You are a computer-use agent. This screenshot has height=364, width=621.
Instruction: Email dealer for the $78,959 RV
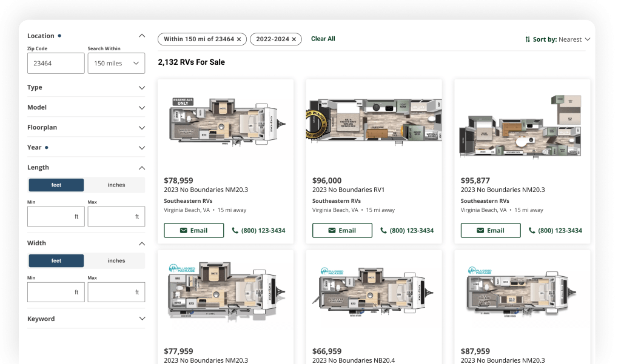194,230
